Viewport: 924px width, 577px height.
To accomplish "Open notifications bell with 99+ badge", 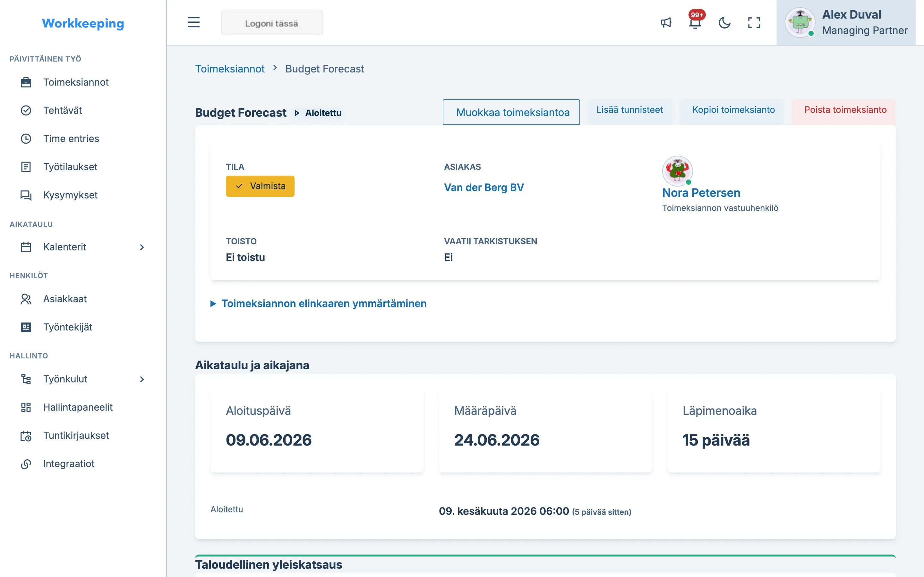I will (x=695, y=22).
